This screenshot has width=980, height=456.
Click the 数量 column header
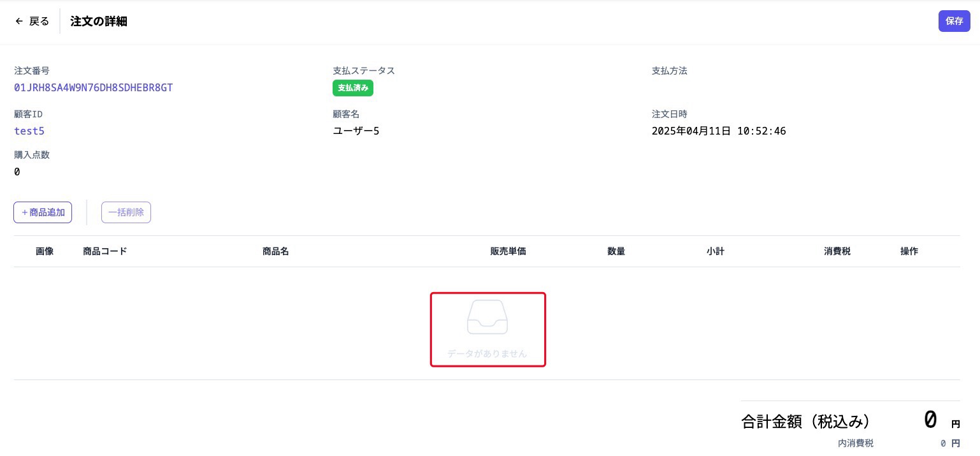(x=616, y=251)
